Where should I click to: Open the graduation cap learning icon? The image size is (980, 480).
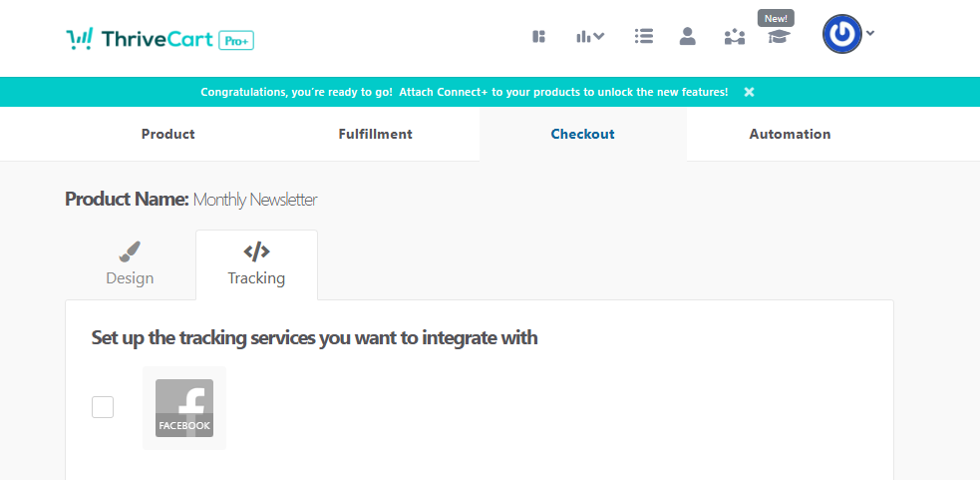[x=778, y=37]
